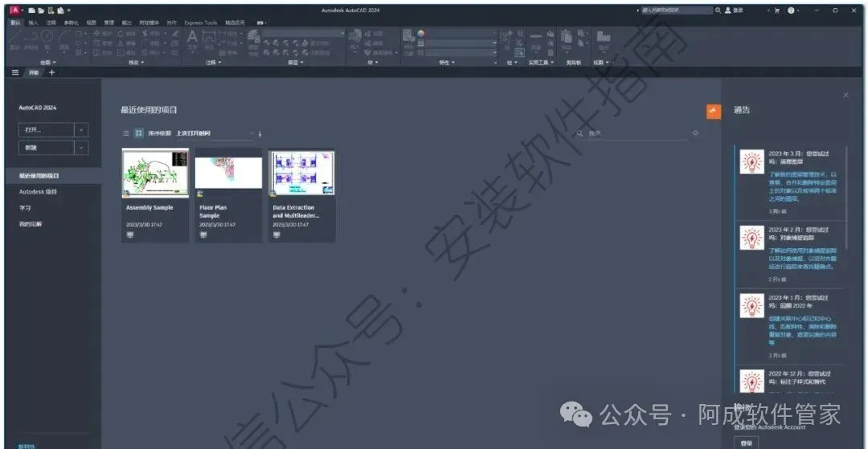Toggle sort direction arrow
Image resolution: width=868 pixels, height=449 pixels.
pyautogui.click(x=260, y=134)
